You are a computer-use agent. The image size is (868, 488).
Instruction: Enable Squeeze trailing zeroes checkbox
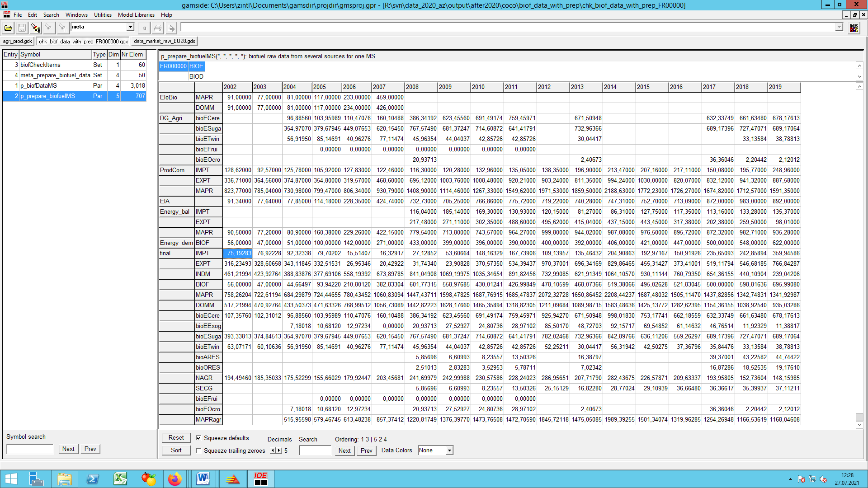click(x=199, y=450)
